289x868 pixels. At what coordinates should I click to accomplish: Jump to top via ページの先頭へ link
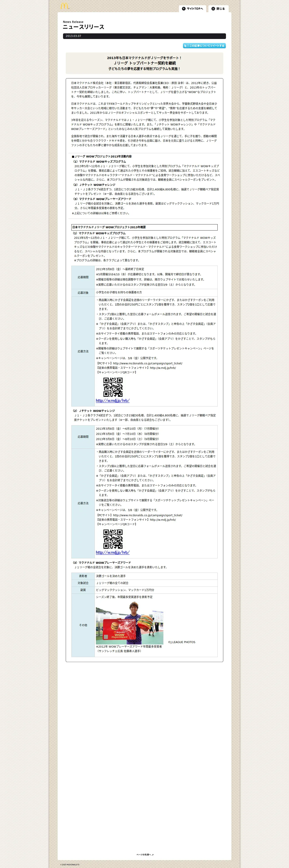(x=145, y=854)
